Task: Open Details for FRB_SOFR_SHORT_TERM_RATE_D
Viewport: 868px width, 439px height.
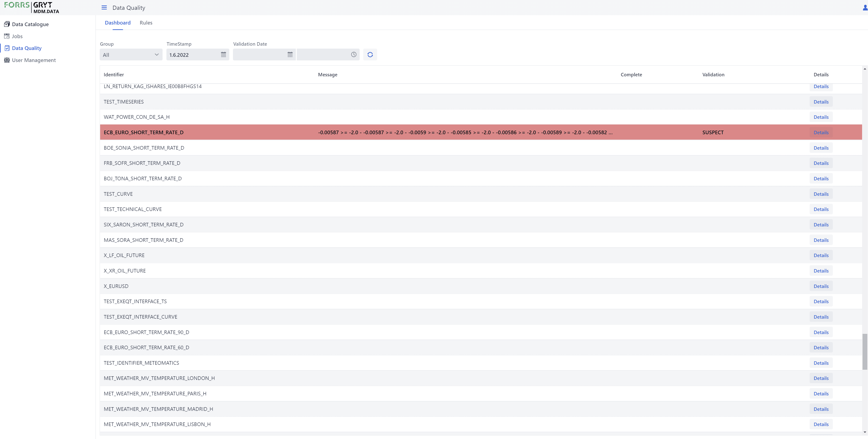Action: point(821,163)
